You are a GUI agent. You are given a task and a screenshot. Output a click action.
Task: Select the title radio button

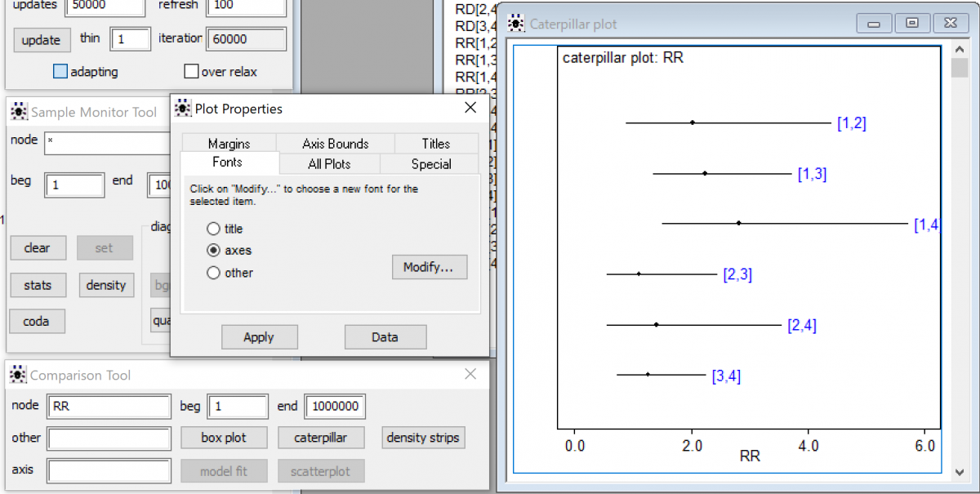[x=212, y=229]
